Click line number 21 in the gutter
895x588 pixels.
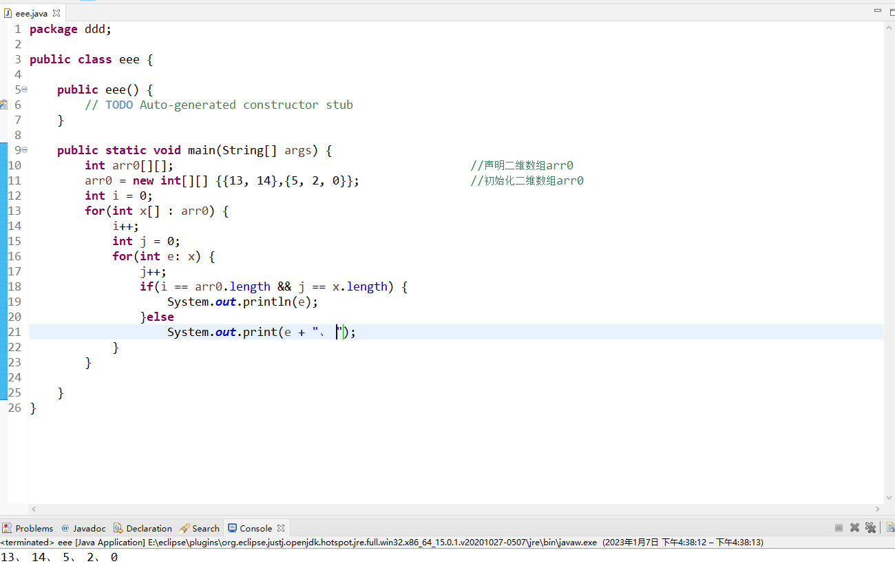tap(14, 331)
